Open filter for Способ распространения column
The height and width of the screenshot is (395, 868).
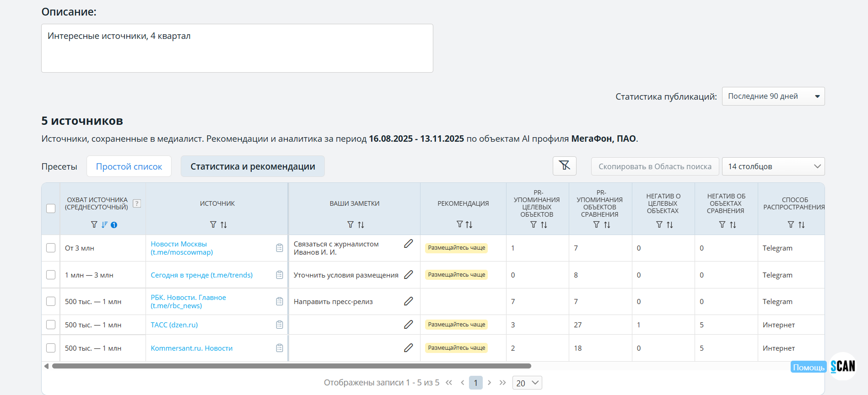[x=790, y=224]
